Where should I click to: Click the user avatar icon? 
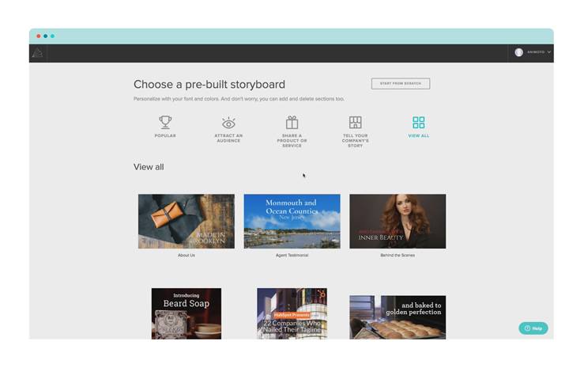(x=519, y=52)
